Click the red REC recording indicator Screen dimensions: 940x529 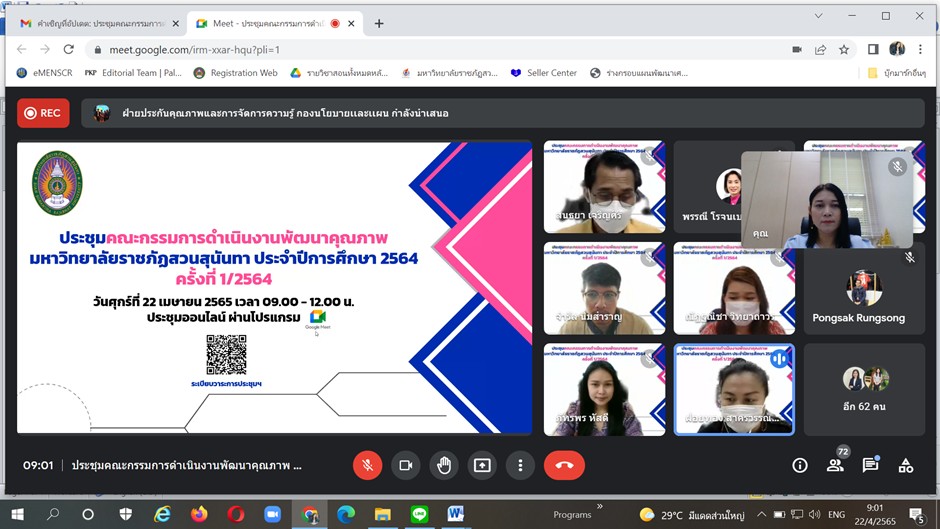click(41, 113)
